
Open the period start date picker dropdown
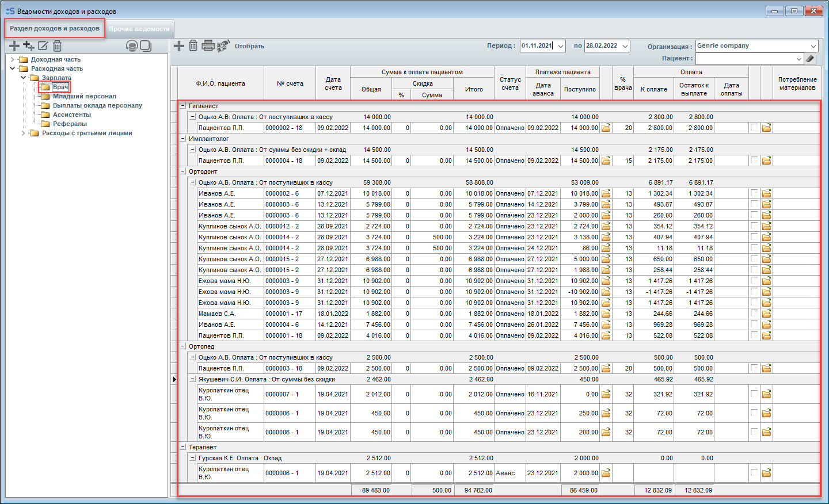(560, 46)
